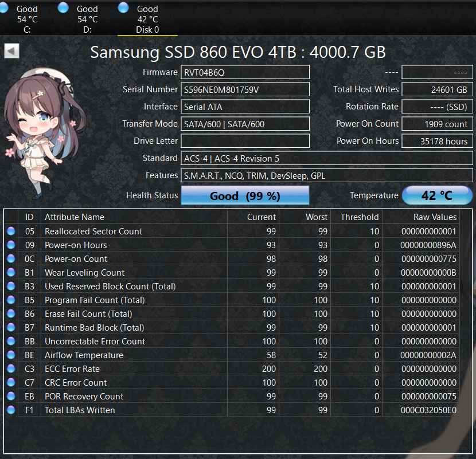
Task: Click the Current column header
Action: pos(253,217)
